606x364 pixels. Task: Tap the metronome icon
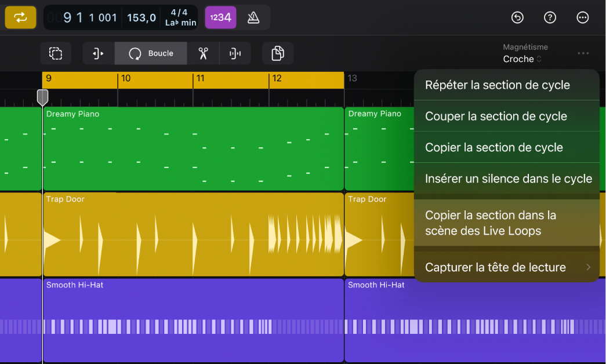pos(253,17)
